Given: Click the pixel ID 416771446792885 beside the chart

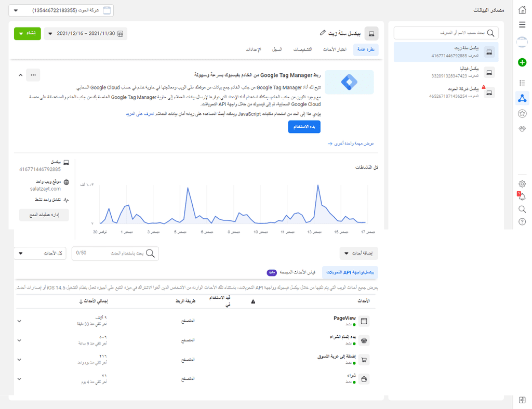Looking at the screenshot, I should [x=40, y=169].
